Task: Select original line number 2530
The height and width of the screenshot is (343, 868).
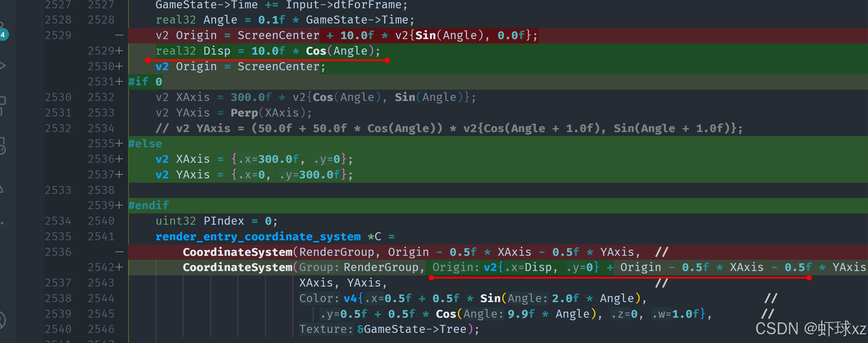Action: click(x=58, y=97)
